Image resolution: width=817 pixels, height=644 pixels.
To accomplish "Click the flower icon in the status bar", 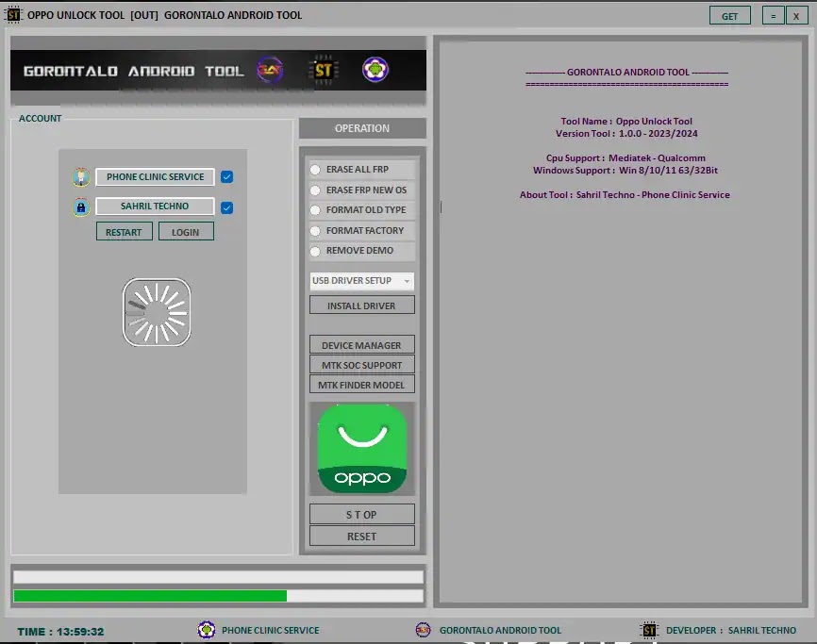I will coord(207,630).
